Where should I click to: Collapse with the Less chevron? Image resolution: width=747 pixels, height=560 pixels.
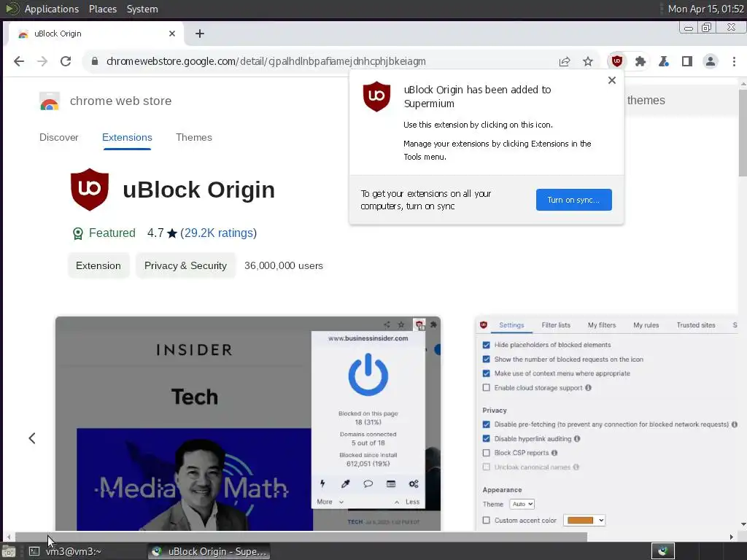point(397,502)
